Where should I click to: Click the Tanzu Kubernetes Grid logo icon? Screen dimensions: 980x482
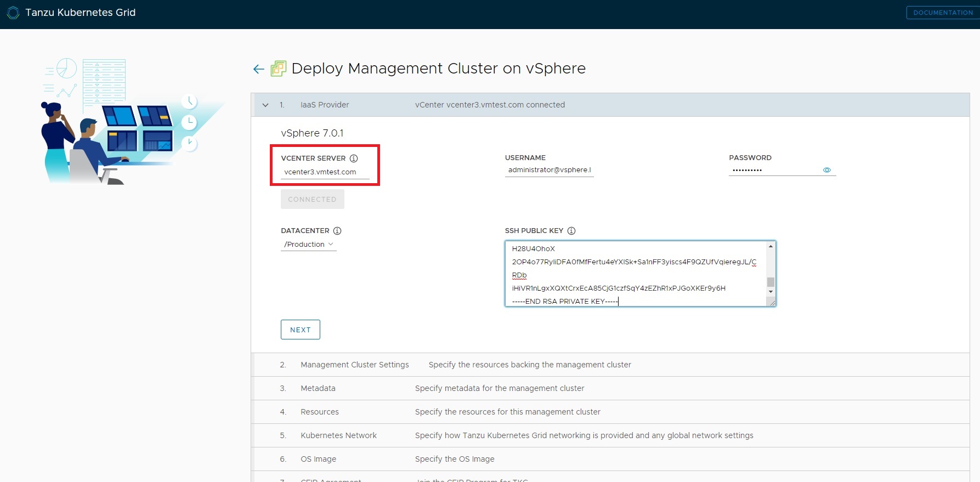(x=13, y=13)
